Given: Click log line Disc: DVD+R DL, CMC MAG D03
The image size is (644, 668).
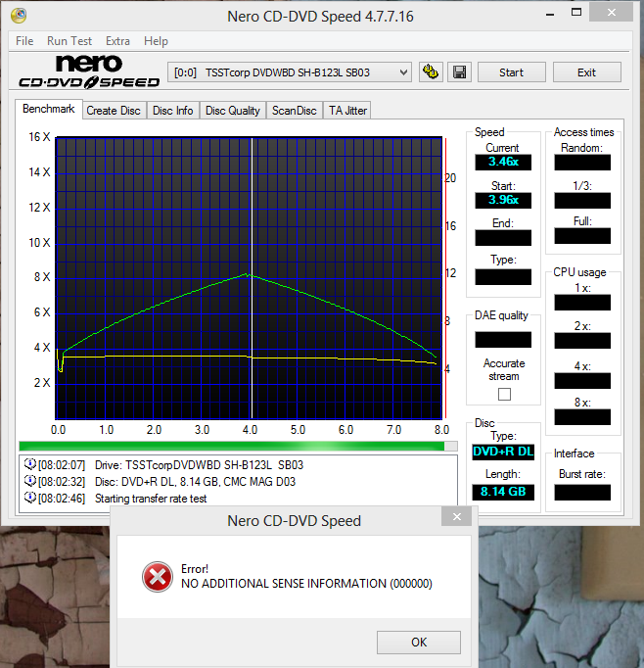Looking at the screenshot, I should 195,481.
